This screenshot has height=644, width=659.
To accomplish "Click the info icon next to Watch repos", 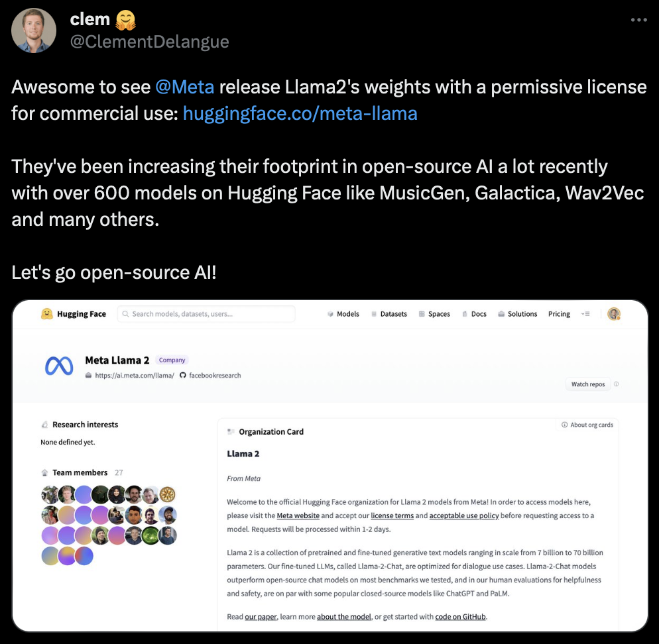I will tap(616, 384).
